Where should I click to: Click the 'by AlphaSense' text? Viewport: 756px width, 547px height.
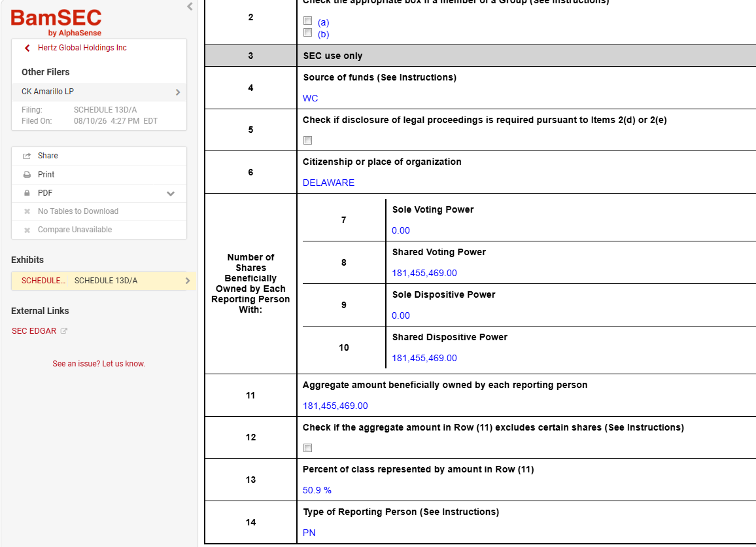pyautogui.click(x=75, y=33)
